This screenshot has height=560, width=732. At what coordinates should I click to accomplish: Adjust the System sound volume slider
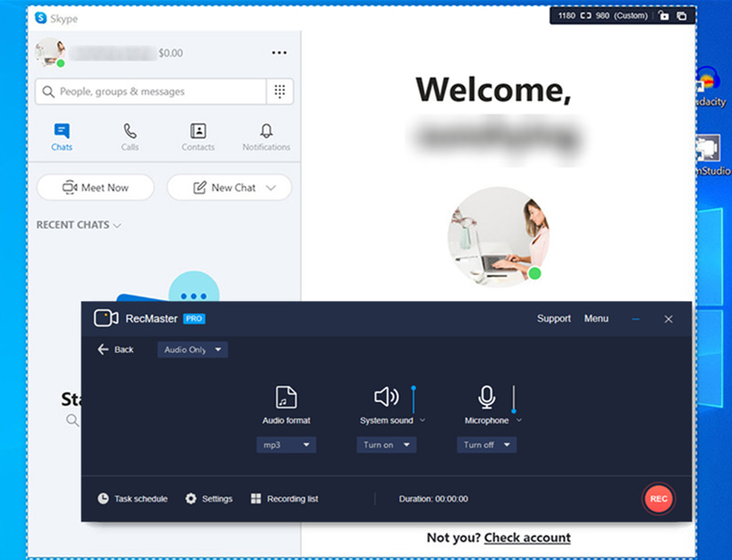click(414, 400)
